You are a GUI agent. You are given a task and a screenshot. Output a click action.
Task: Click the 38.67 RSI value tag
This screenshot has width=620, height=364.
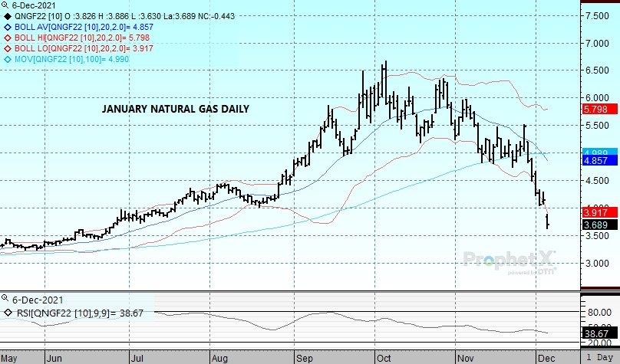(x=596, y=335)
